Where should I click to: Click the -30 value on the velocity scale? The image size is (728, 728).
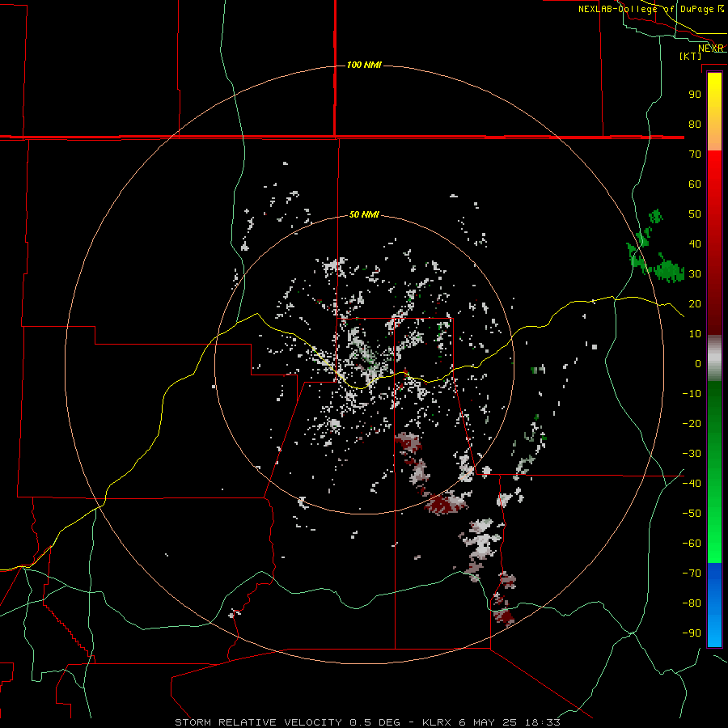coord(692,454)
